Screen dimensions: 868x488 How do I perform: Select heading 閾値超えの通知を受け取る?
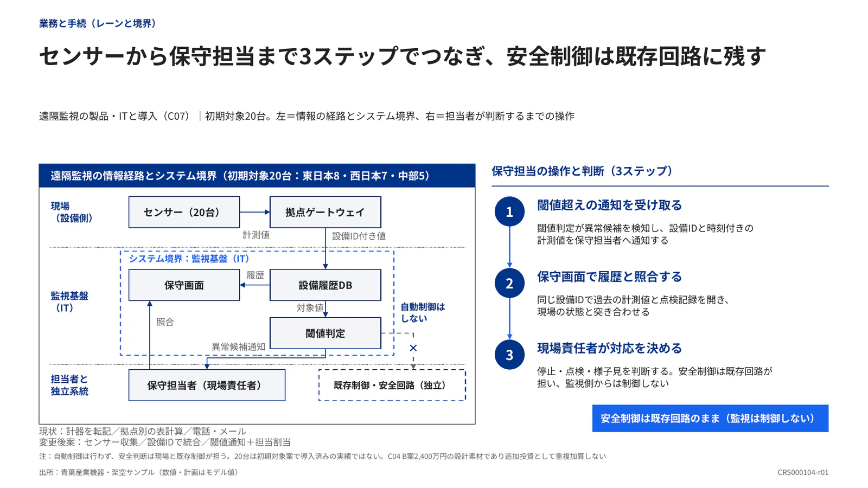coord(609,205)
